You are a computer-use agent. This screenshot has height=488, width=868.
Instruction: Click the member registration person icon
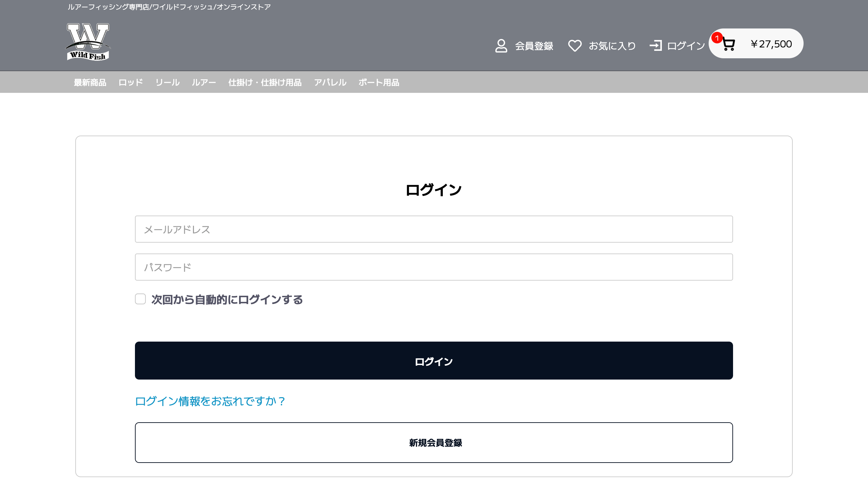point(501,46)
